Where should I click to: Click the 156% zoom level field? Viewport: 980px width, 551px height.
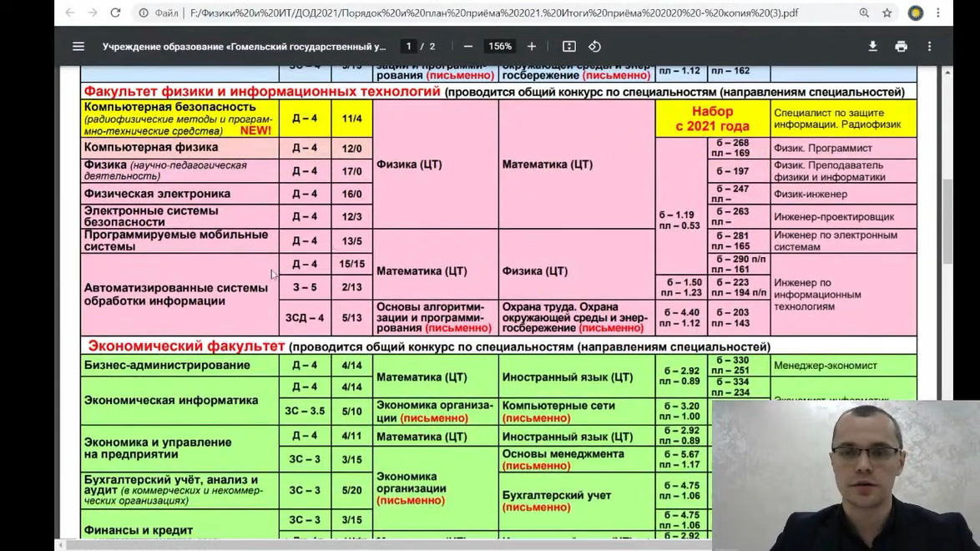pos(499,46)
